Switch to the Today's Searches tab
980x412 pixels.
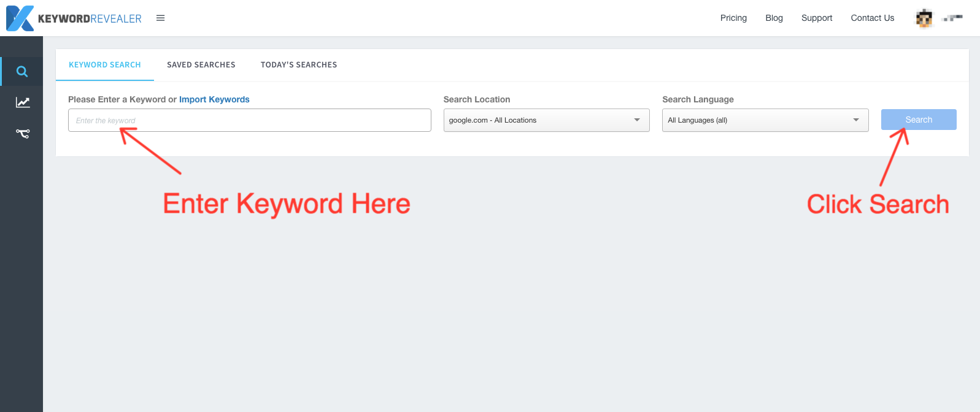pyautogui.click(x=299, y=65)
